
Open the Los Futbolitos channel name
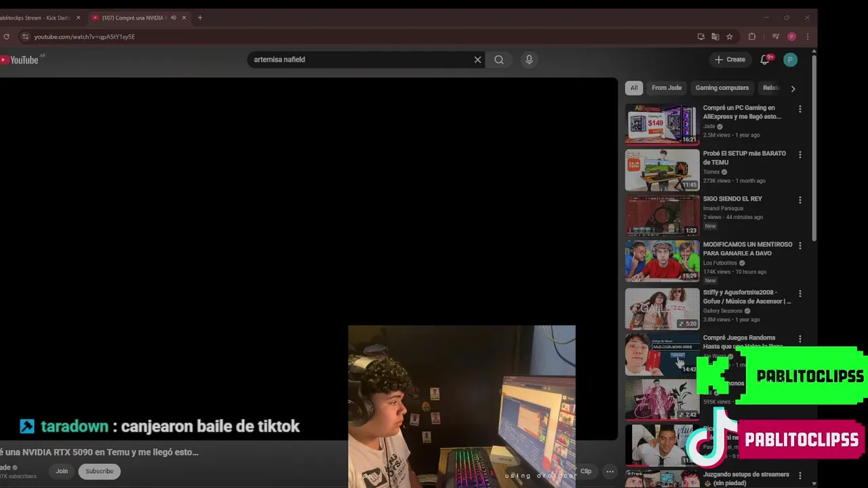(x=720, y=263)
